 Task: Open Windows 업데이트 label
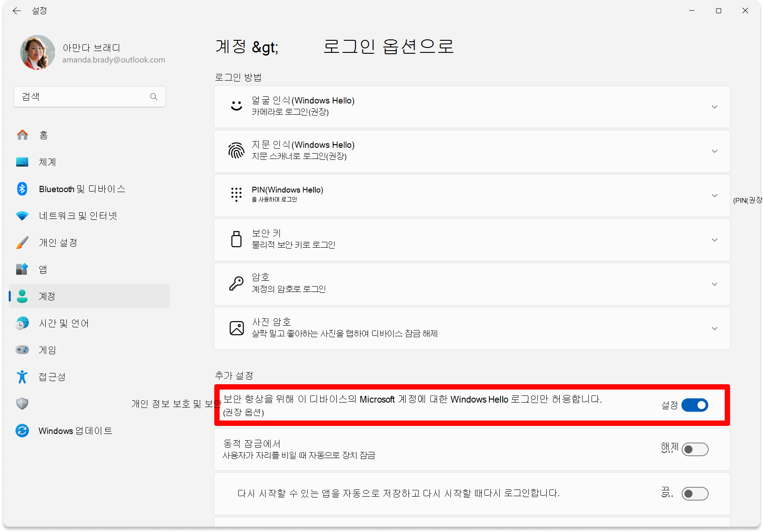coord(75,430)
